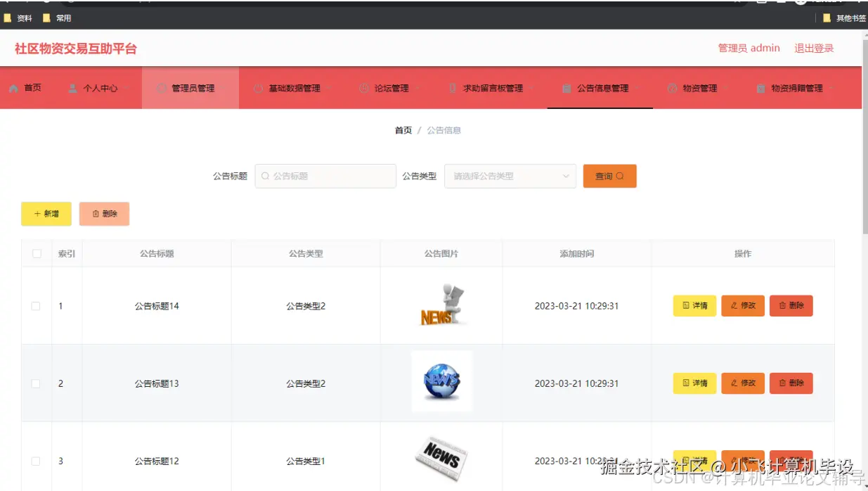Click the clock icon beside 论坛管理
The width and height of the screenshot is (868, 491).
[x=364, y=89]
